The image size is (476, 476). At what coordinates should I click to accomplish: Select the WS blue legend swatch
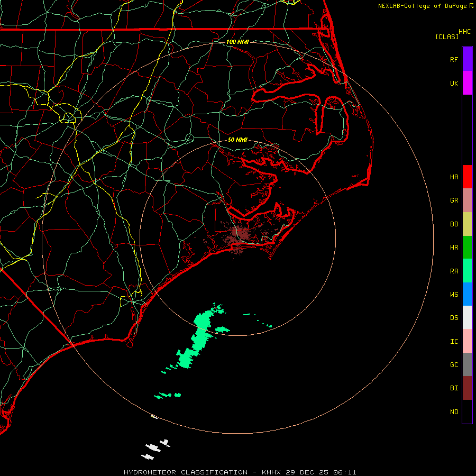[x=467, y=294]
